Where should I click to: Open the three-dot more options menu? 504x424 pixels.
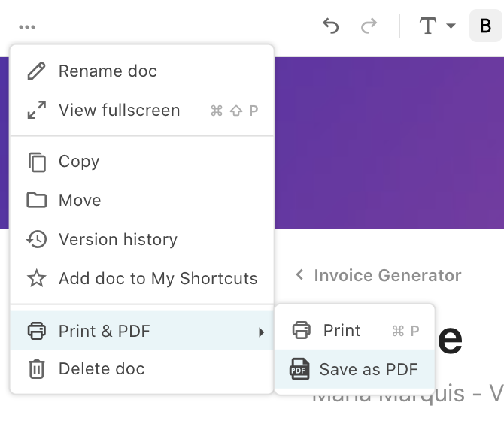(x=27, y=27)
